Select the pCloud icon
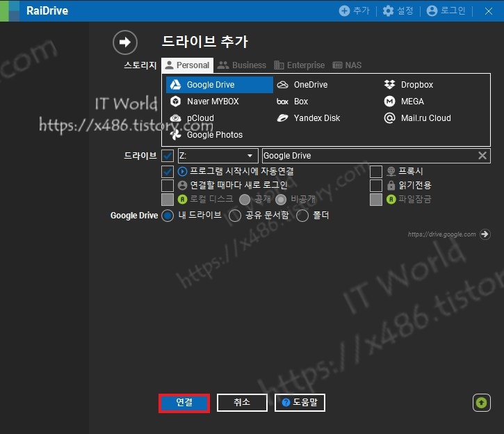 [175, 118]
